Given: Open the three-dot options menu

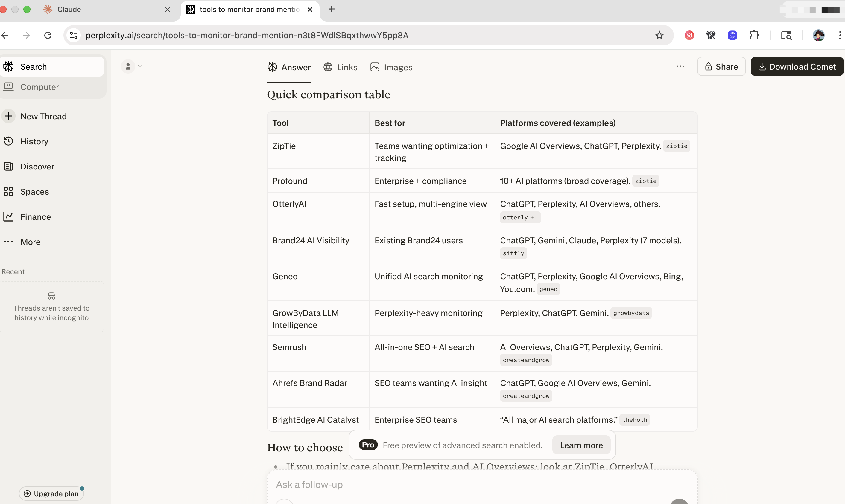Looking at the screenshot, I should pos(680,66).
